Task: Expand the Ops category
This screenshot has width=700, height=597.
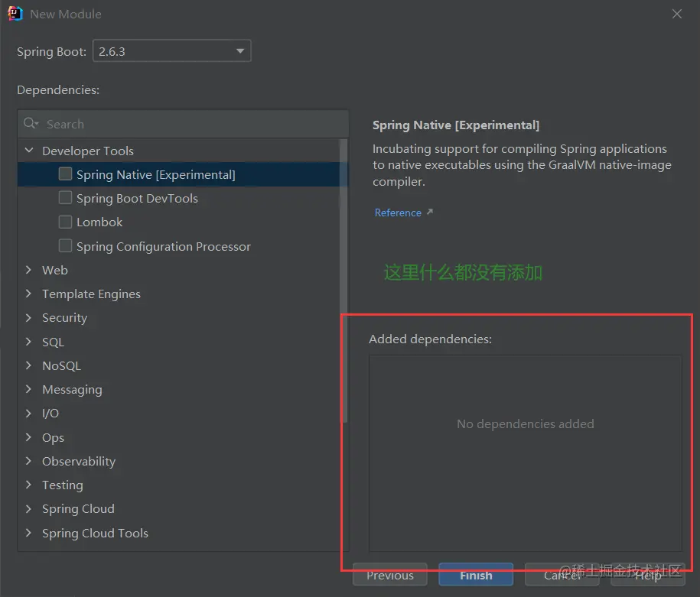Action: (28, 436)
